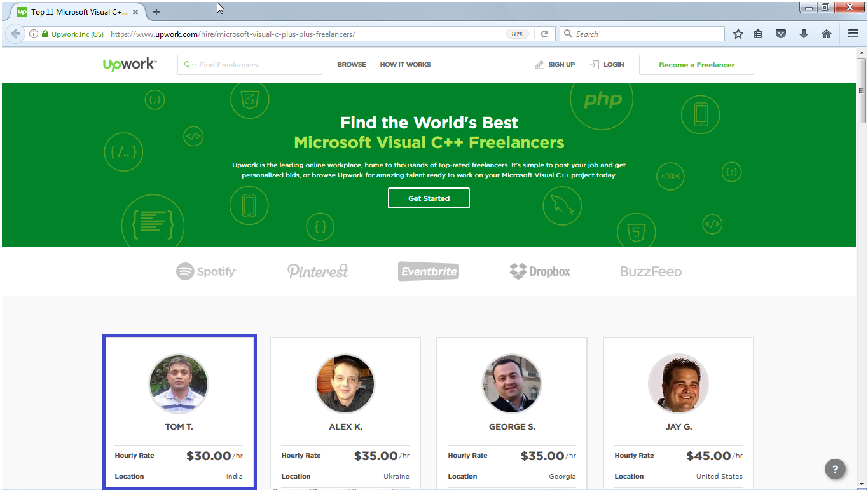Click the LOGIN link
Screen dimensions: 868x490
[x=614, y=65]
